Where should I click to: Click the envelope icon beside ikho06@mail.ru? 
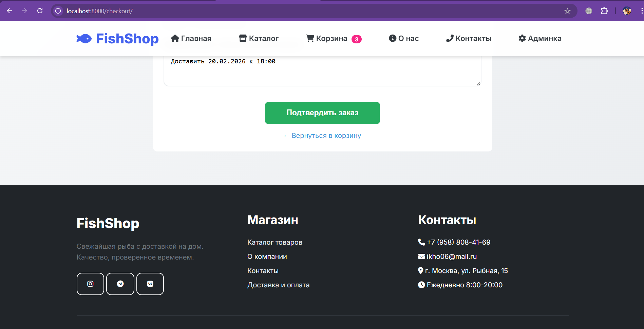pos(421,256)
